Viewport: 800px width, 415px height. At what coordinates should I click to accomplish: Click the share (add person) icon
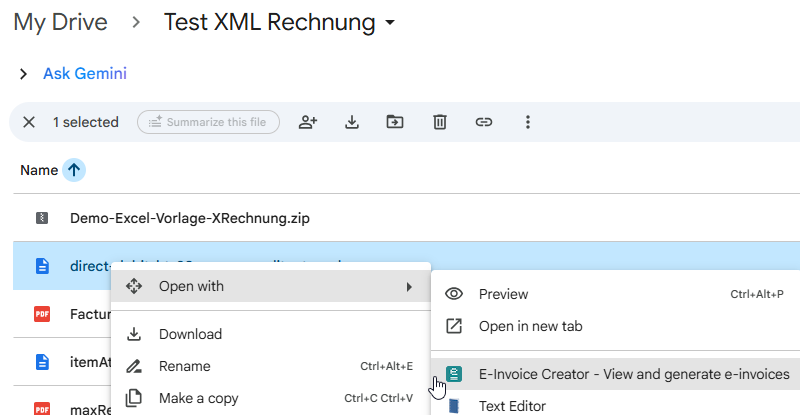click(308, 122)
